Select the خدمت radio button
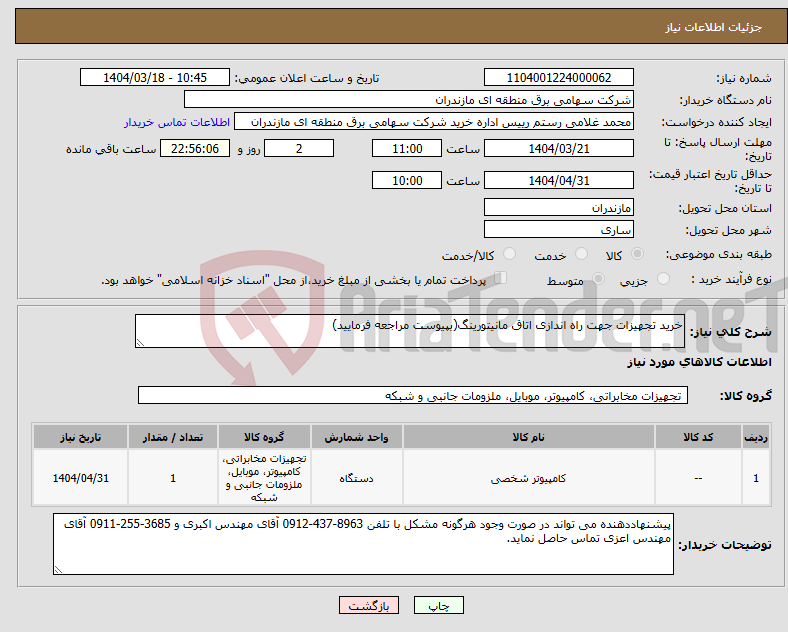Viewport: 788px width, 632px height. point(581,254)
